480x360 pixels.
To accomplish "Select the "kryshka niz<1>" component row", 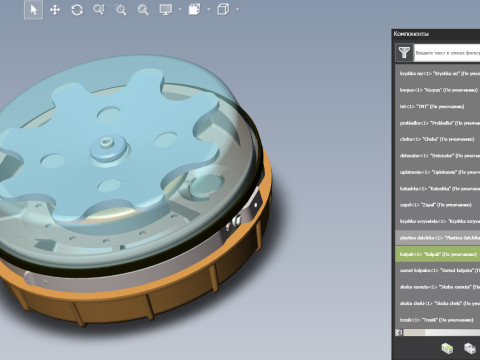I will tap(438, 74).
